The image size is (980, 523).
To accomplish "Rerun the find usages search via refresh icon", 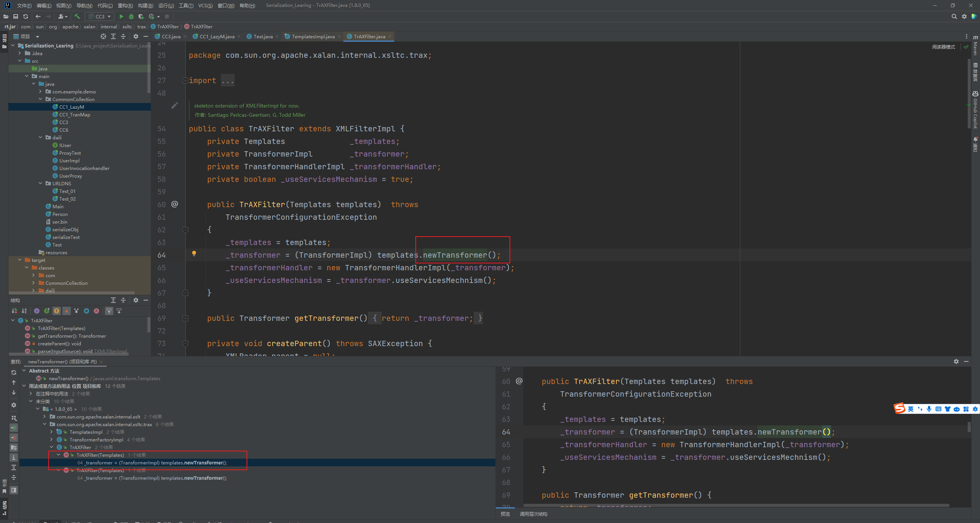I will [14, 373].
